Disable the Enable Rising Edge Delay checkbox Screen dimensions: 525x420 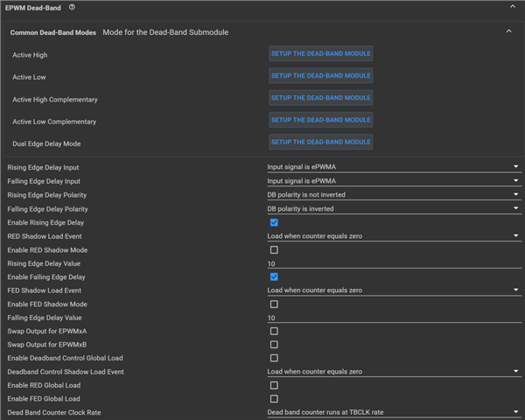(x=274, y=223)
